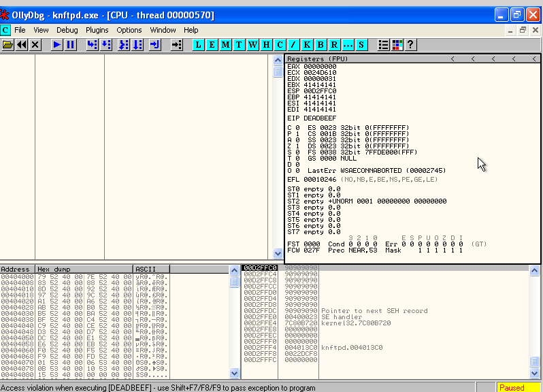
Task: Open the Window menu
Action: [163, 30]
